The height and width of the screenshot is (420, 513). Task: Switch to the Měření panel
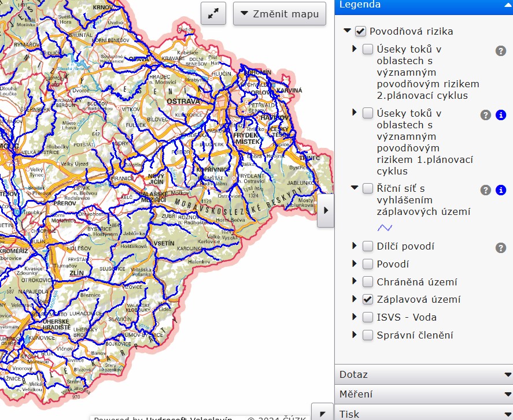click(x=423, y=395)
